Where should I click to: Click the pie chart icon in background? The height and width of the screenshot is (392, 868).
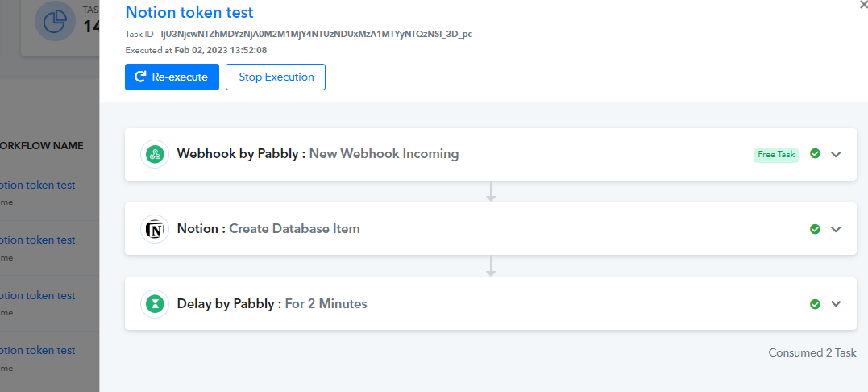tap(55, 20)
